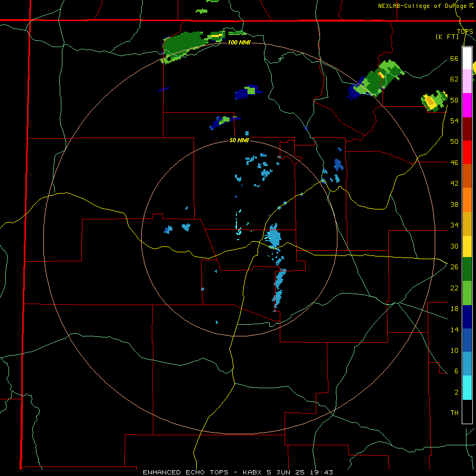Select the navy 14-18 kft legend swatch
Viewport: 476px width, 476px height.
click(x=467, y=317)
